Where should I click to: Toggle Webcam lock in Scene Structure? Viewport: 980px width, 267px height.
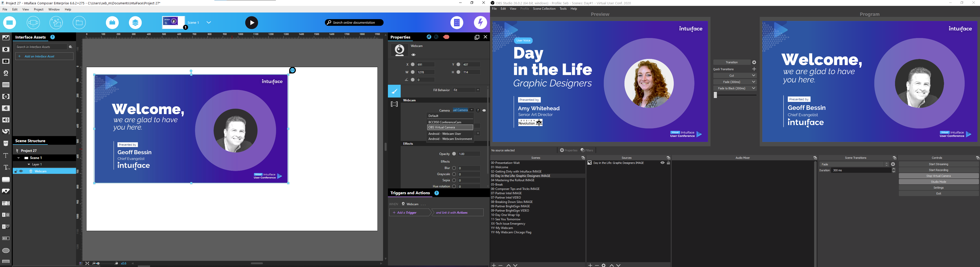(x=16, y=171)
